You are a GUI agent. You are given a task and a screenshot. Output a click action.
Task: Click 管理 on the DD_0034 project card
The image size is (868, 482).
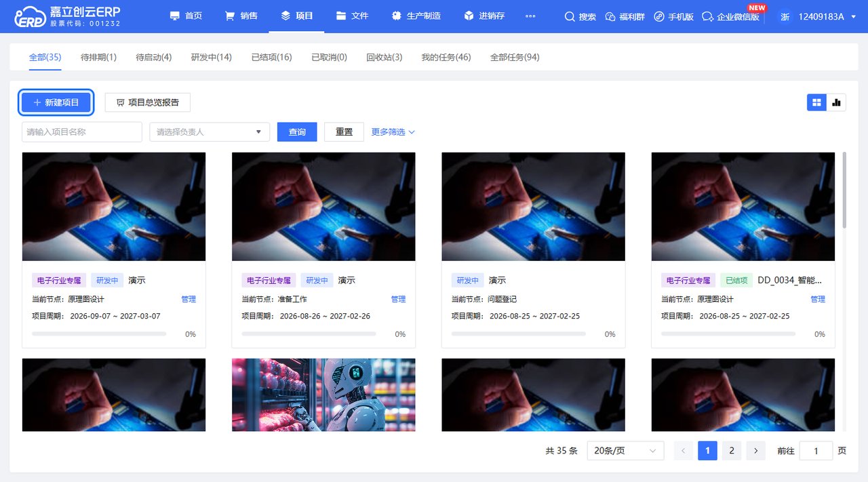point(818,299)
